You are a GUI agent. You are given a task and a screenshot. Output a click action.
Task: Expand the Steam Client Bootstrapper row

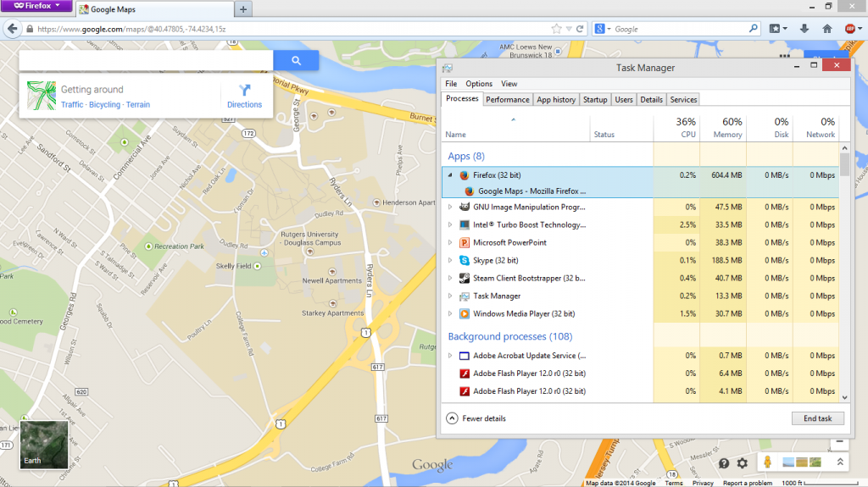450,279
